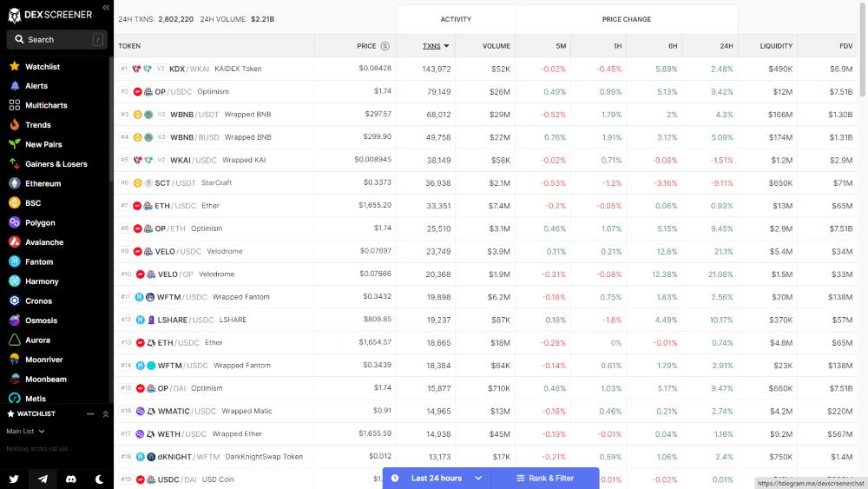Select the Harmony chain icon

[x=15, y=281]
